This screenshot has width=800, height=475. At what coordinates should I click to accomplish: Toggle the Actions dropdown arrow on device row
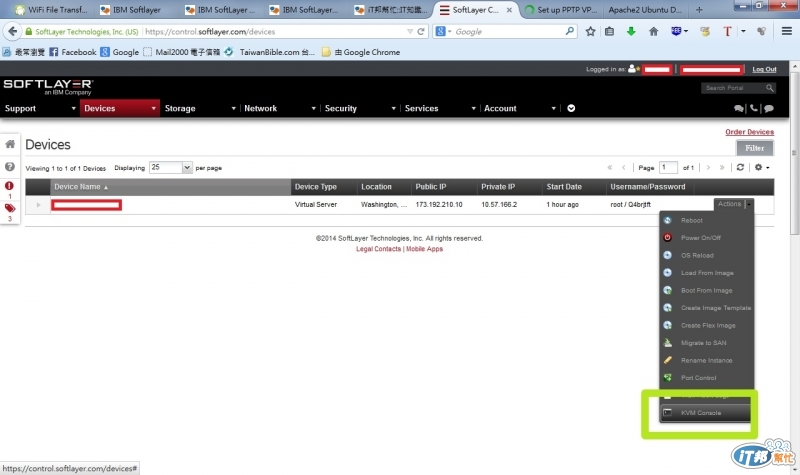pyautogui.click(x=749, y=204)
